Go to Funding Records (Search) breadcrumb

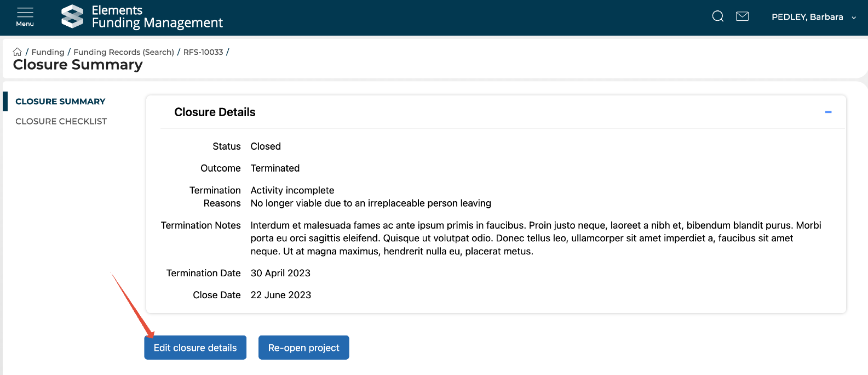[x=124, y=52]
